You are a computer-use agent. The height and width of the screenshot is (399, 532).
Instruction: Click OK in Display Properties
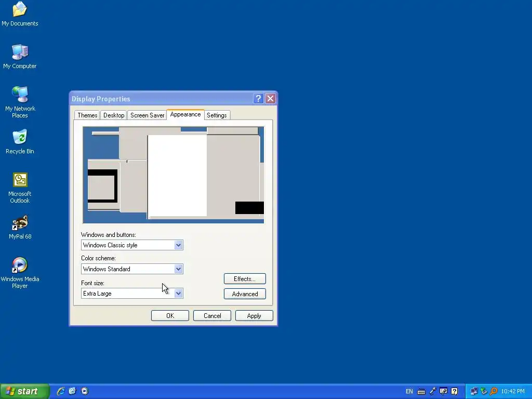(x=170, y=315)
